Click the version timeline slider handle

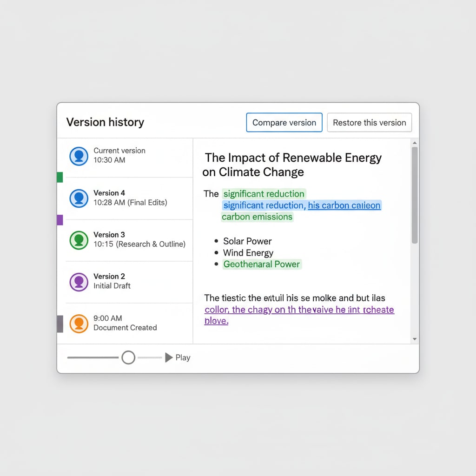(x=128, y=357)
